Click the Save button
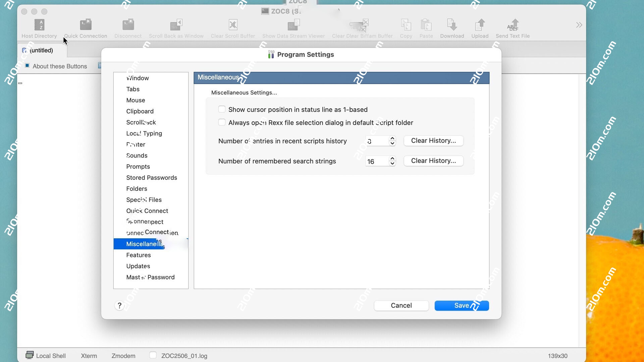The width and height of the screenshot is (644, 362). pos(462,305)
